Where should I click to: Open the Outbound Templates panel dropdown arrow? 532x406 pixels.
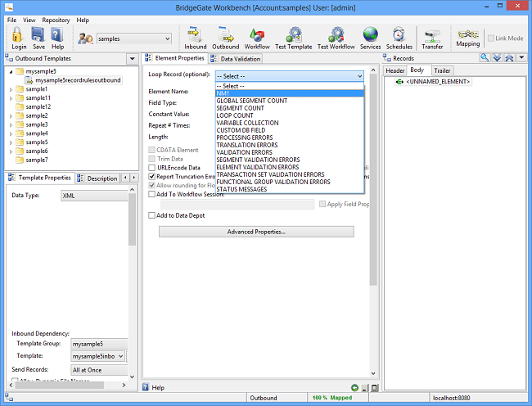(133, 59)
